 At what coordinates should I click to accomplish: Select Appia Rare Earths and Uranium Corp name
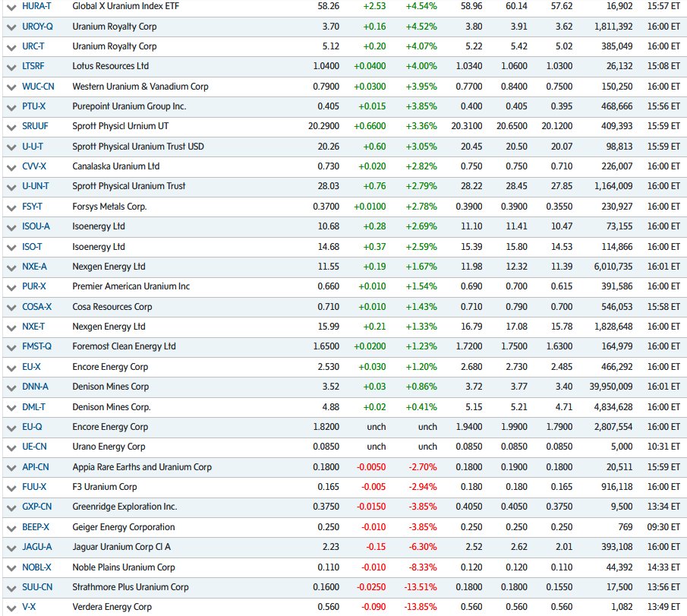tap(142, 467)
